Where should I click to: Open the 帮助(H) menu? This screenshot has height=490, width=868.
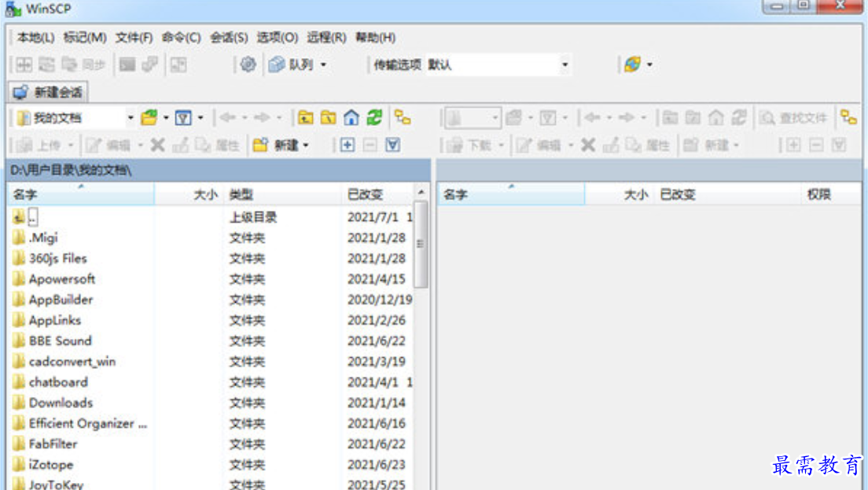pos(375,38)
